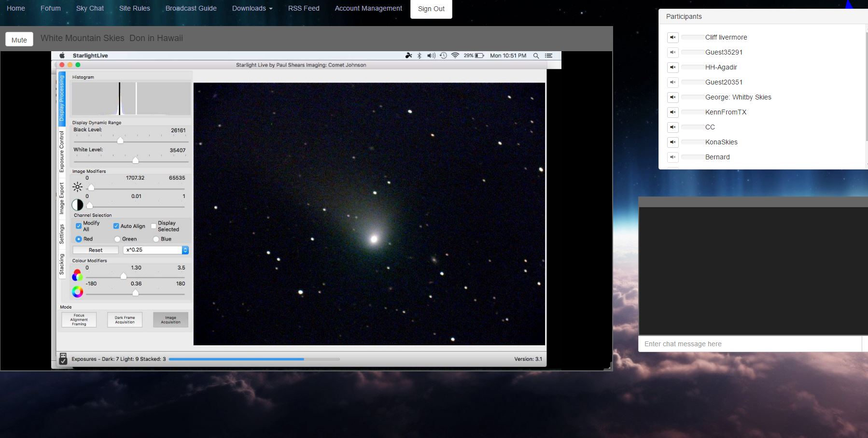868x438 pixels.
Task: Switch to the Image Export tab
Action: 62,198
